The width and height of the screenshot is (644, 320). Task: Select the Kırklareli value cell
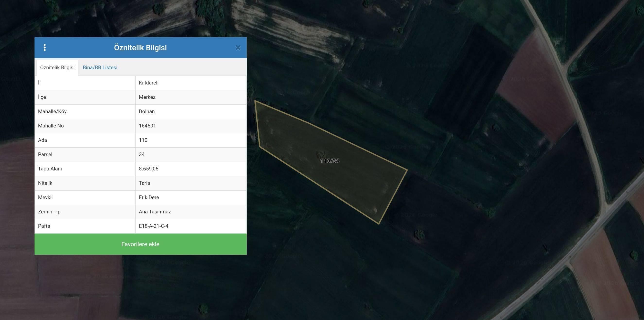pyautogui.click(x=191, y=83)
